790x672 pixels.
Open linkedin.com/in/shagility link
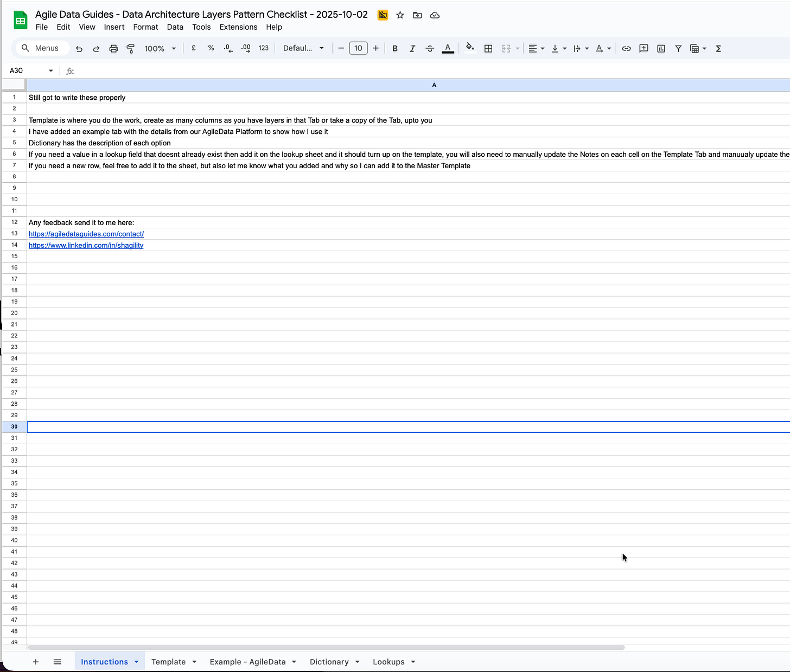pos(86,245)
